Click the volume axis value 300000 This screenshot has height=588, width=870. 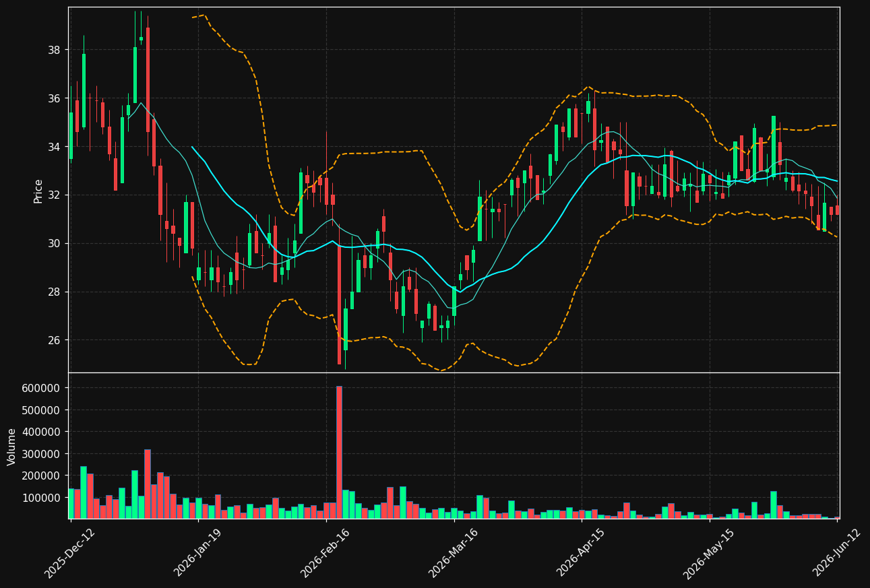click(42, 454)
